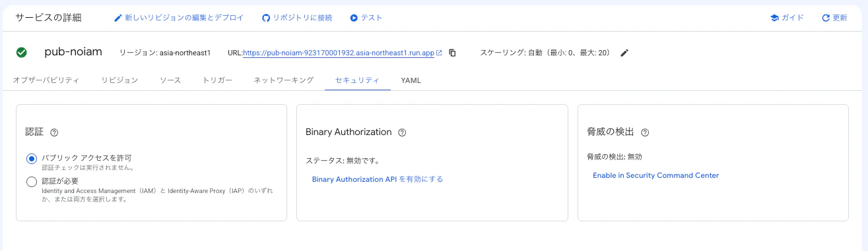Open help icon next to 認証
Viewport: 868px width, 251px height.
coord(54,132)
